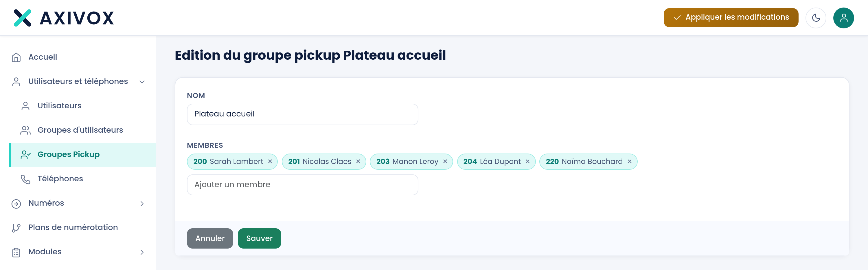The width and height of the screenshot is (868, 270).
Task: Click the Groupes d'utilisateurs people icon
Action: (26, 130)
